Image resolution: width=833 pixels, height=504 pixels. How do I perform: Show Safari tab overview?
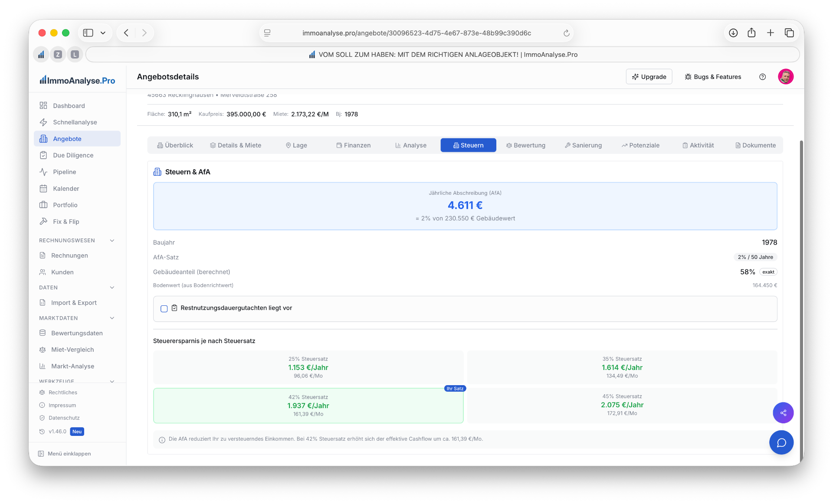coord(789,33)
